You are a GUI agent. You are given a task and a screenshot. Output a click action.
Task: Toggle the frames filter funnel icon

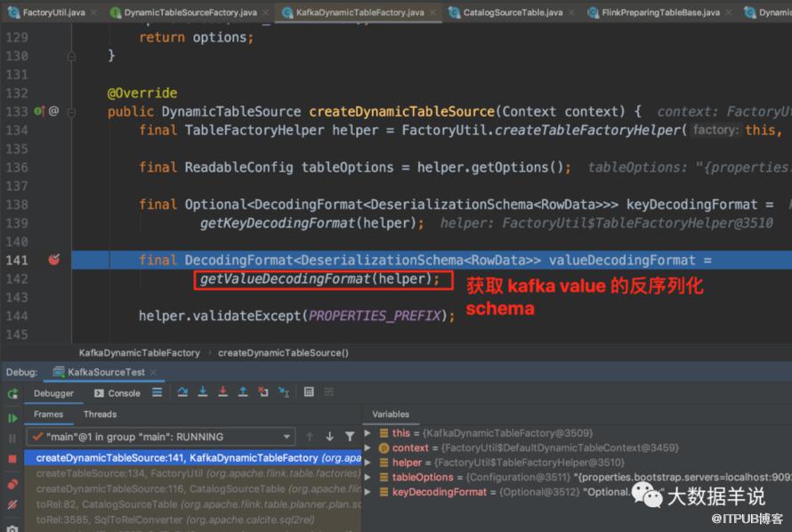click(350, 437)
